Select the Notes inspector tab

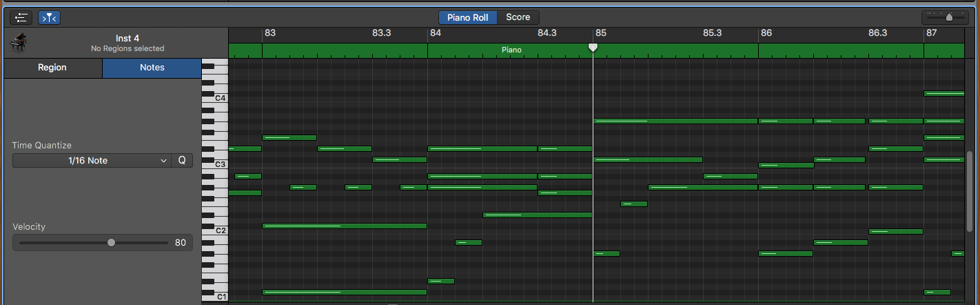coord(152,68)
